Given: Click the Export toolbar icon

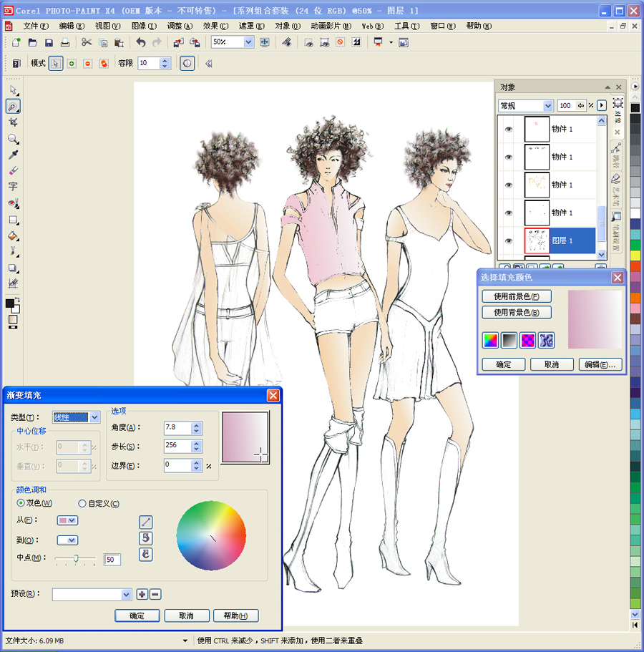Looking at the screenshot, I should 195,42.
